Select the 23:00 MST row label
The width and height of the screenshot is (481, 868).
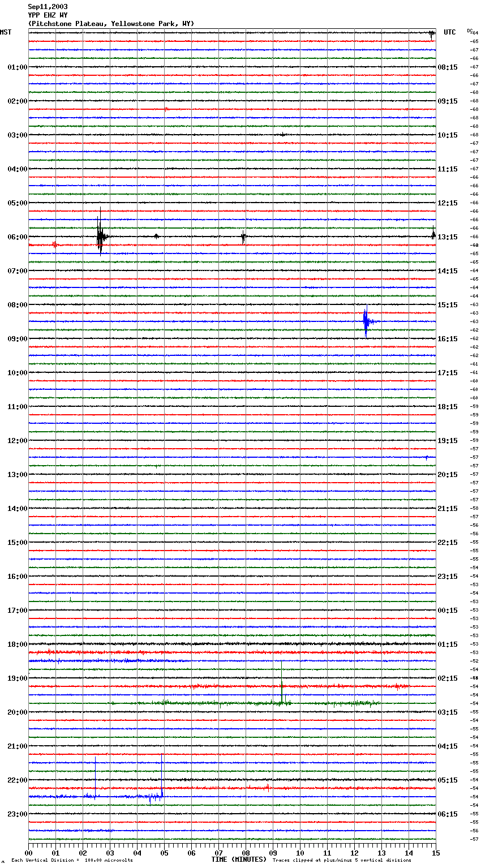pyautogui.click(x=18, y=814)
